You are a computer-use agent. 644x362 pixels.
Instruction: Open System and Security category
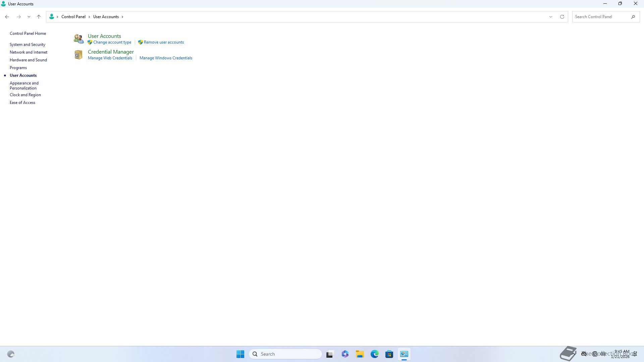(28, 45)
